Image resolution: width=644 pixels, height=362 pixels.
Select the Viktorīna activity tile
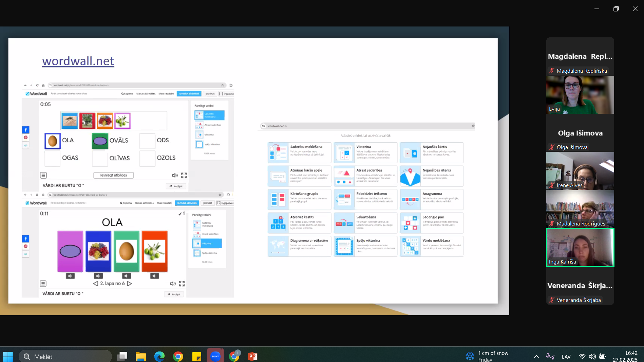coord(365,152)
